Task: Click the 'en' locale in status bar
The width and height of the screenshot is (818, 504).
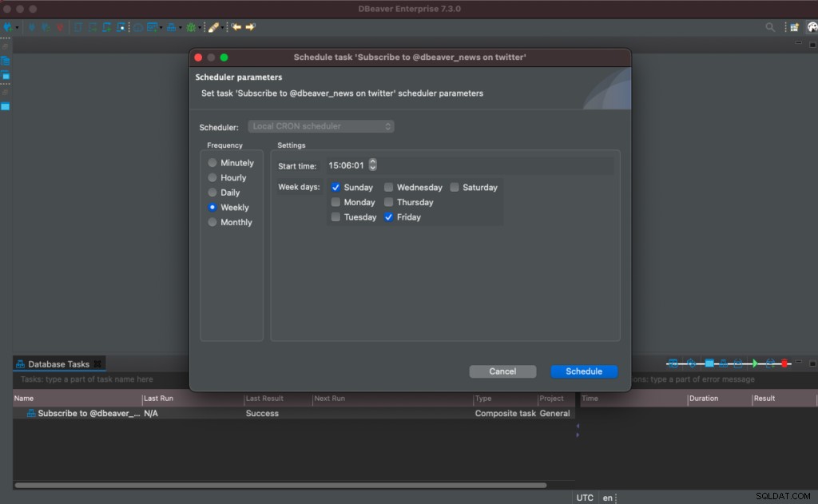Action: (x=607, y=498)
